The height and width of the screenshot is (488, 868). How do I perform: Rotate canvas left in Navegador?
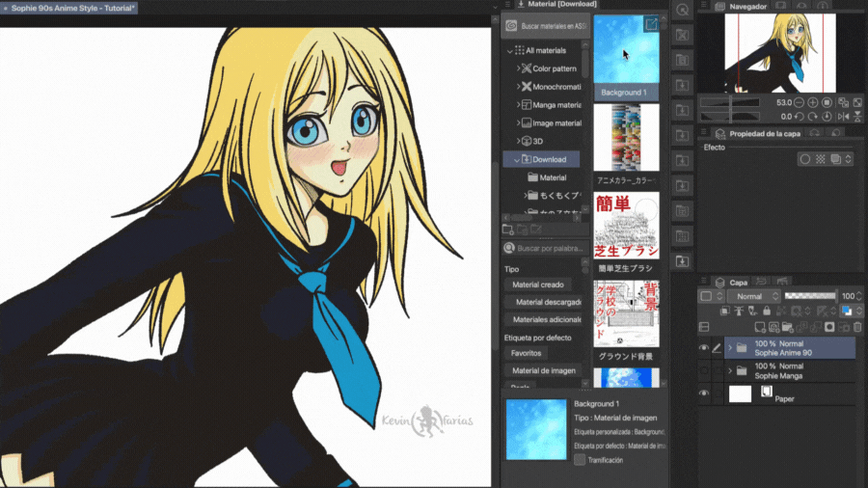click(x=799, y=116)
